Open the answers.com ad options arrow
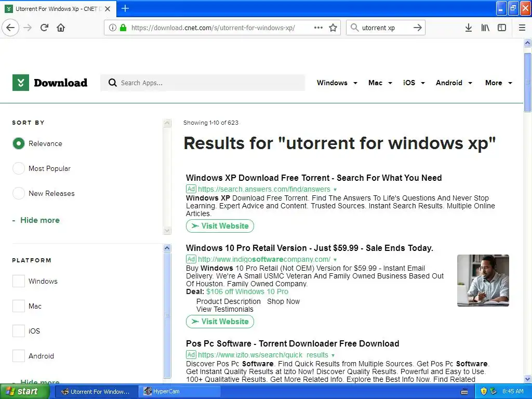The image size is (532, 399). coord(335,190)
